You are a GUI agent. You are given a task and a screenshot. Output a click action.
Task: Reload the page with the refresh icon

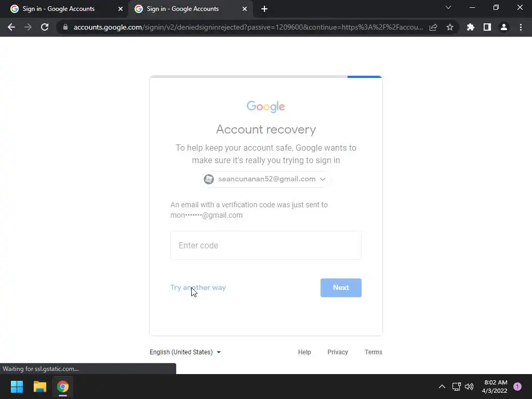[45, 27]
